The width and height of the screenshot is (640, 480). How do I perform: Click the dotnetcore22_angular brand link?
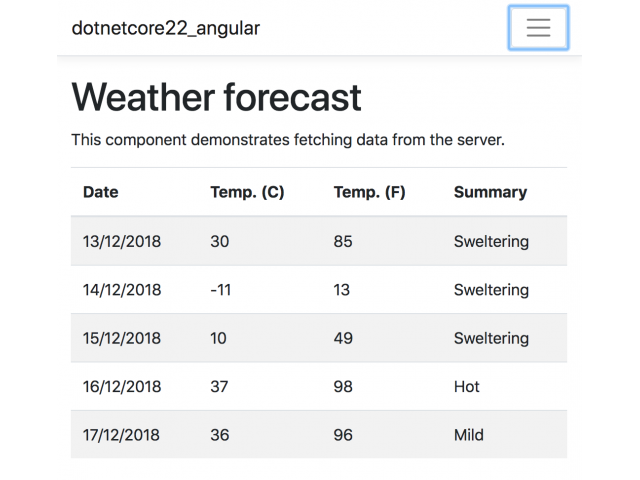166,29
